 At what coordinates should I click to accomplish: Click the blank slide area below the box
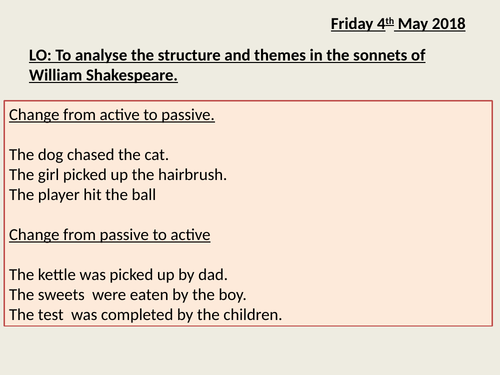250,352
